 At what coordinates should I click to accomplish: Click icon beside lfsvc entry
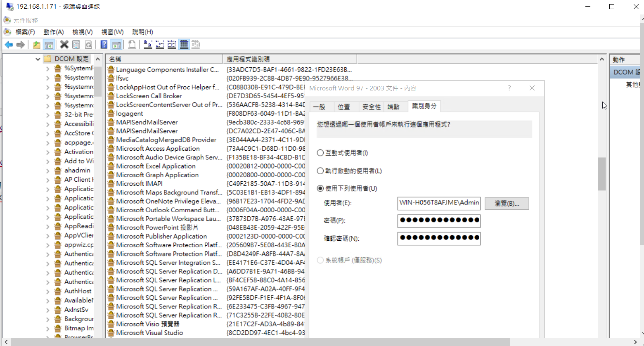[x=111, y=78]
